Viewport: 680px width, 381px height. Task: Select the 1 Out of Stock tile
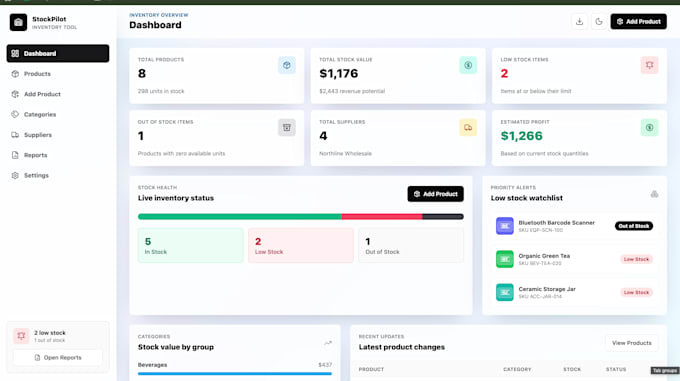tap(411, 245)
